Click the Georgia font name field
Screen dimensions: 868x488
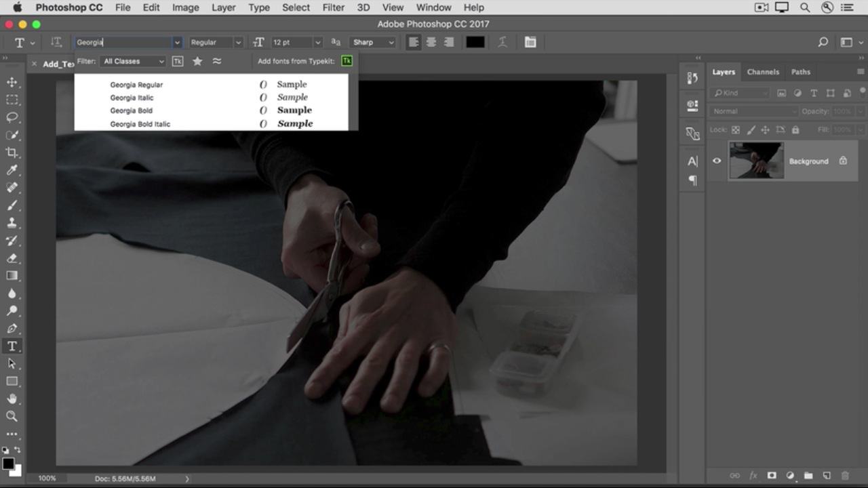click(124, 42)
